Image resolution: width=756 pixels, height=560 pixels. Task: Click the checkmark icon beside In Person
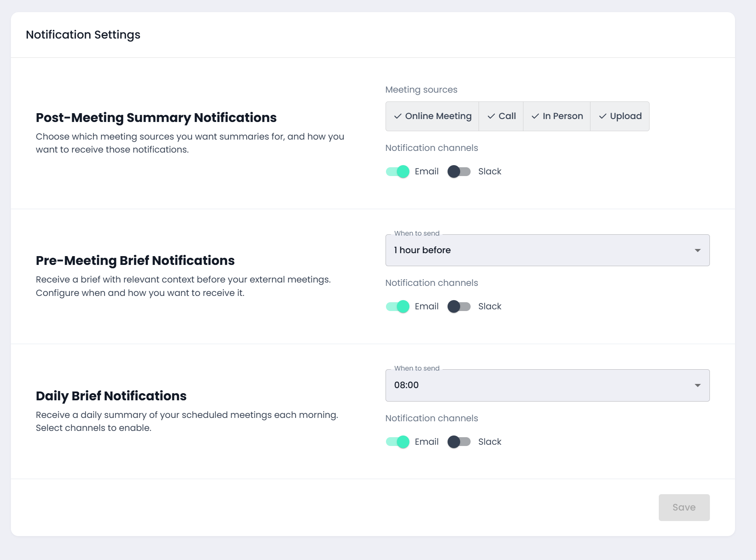(535, 116)
